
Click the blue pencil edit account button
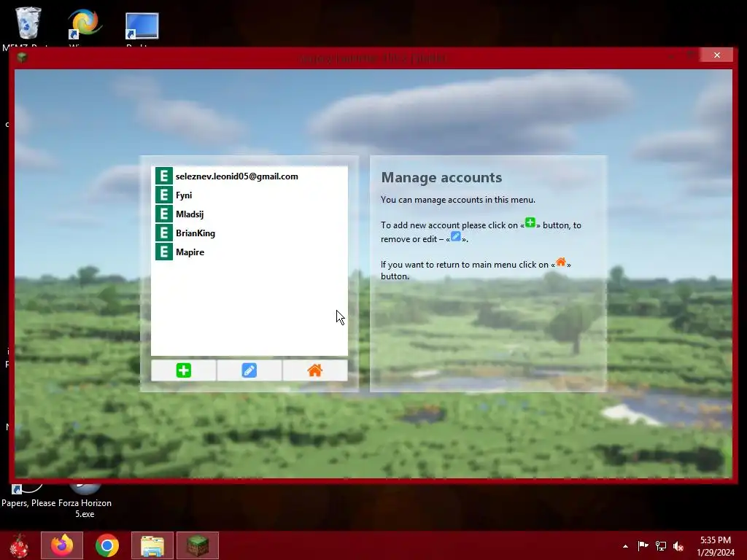tap(249, 370)
